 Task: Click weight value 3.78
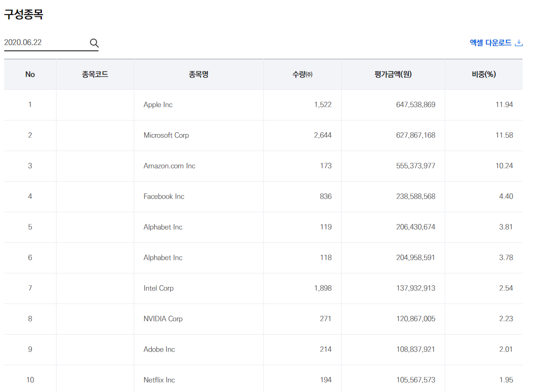pos(506,257)
